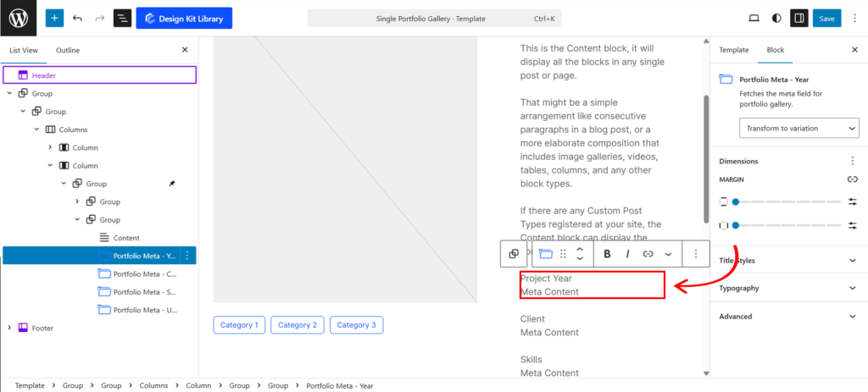
Task: Switch to the Outline tab
Action: [68, 50]
